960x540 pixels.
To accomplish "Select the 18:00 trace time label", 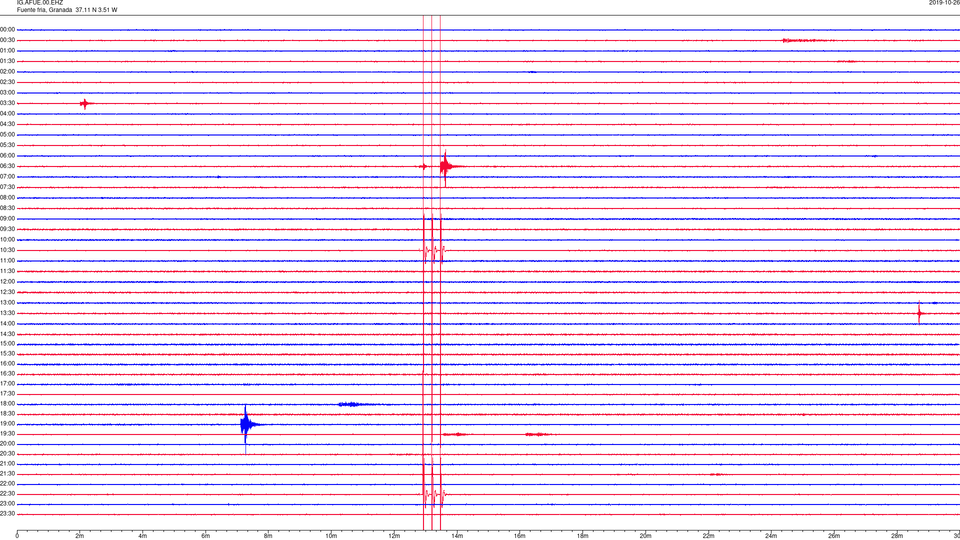I will pyautogui.click(x=7, y=404).
